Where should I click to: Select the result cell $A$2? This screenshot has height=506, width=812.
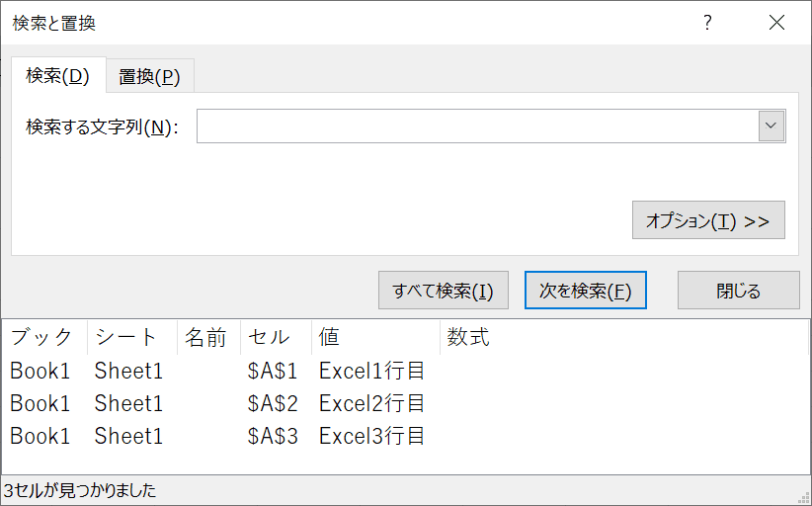[x=273, y=403]
